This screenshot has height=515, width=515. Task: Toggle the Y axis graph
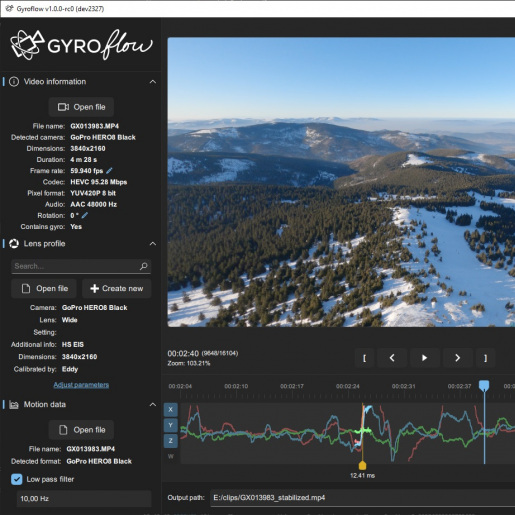pos(171,425)
